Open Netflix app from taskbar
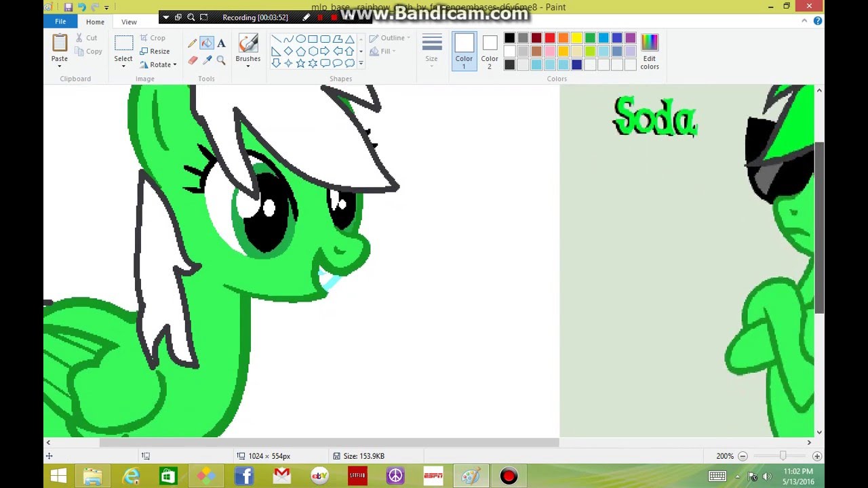Viewport: 868px width, 488px height. [x=357, y=476]
